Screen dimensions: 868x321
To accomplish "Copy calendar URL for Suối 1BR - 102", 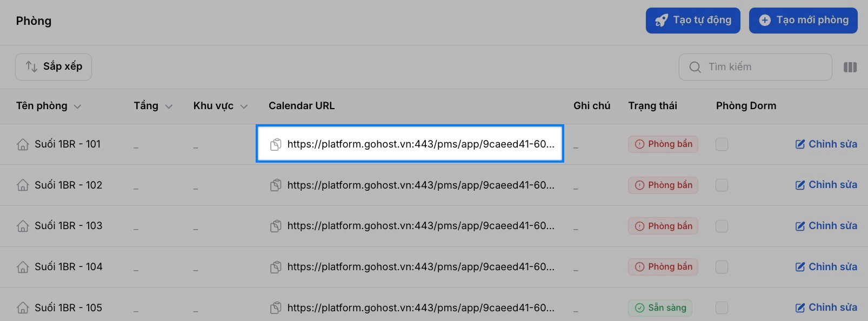I will tap(276, 185).
